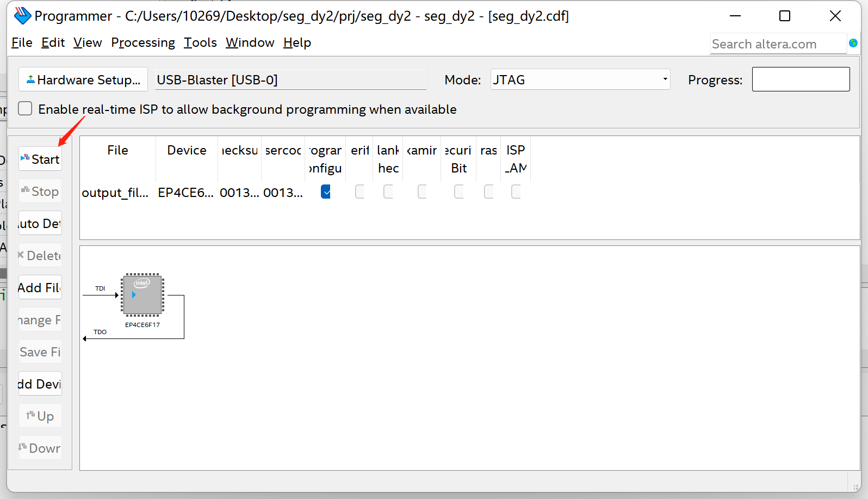Viewport: 868px width, 499px height.
Task: Open Hardware Setup dialog
Action: [83, 79]
